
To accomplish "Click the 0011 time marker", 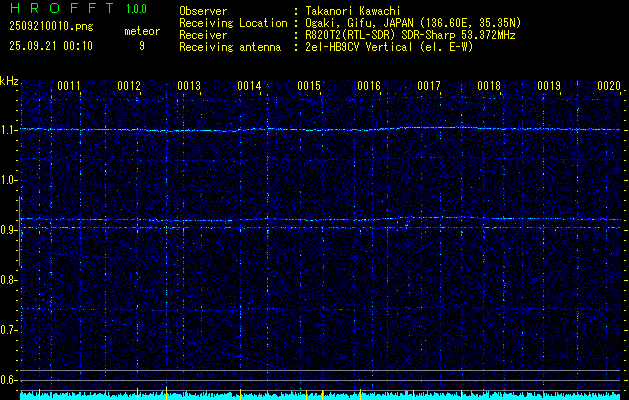I will (69, 87).
